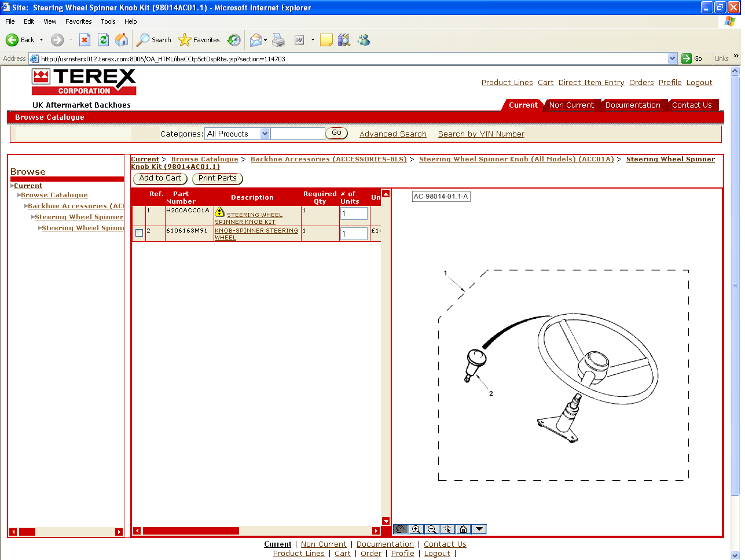Click the green Go arrow by address bar

687,58
